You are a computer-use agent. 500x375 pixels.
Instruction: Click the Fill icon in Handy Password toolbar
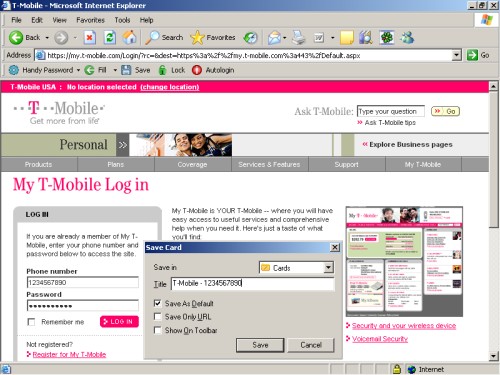(x=89, y=70)
